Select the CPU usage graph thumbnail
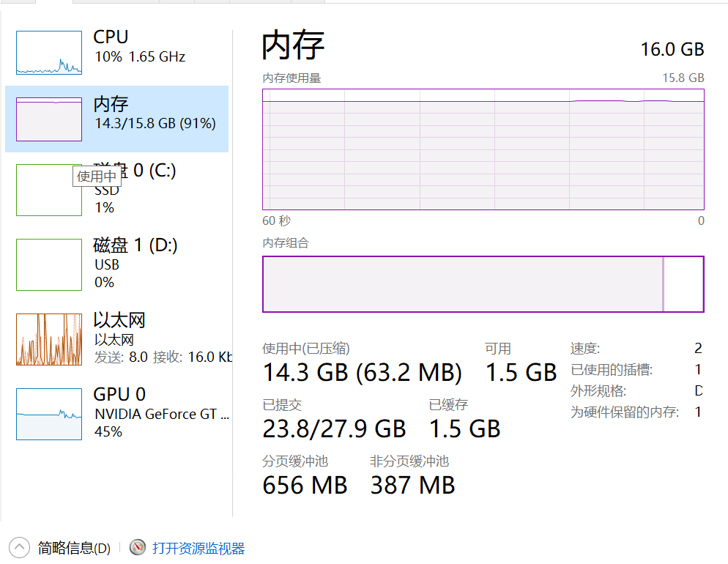728x564 pixels. (49, 53)
